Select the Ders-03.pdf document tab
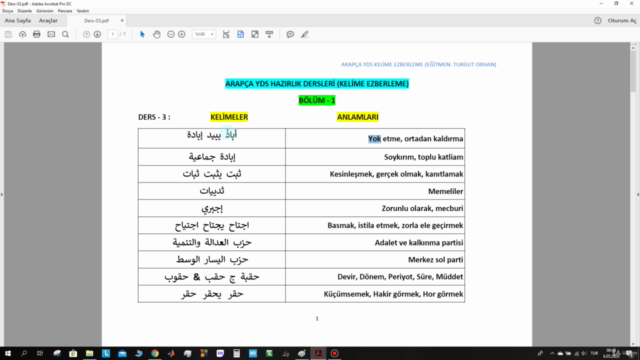Image resolution: width=640 pixels, height=360 pixels. (96, 20)
